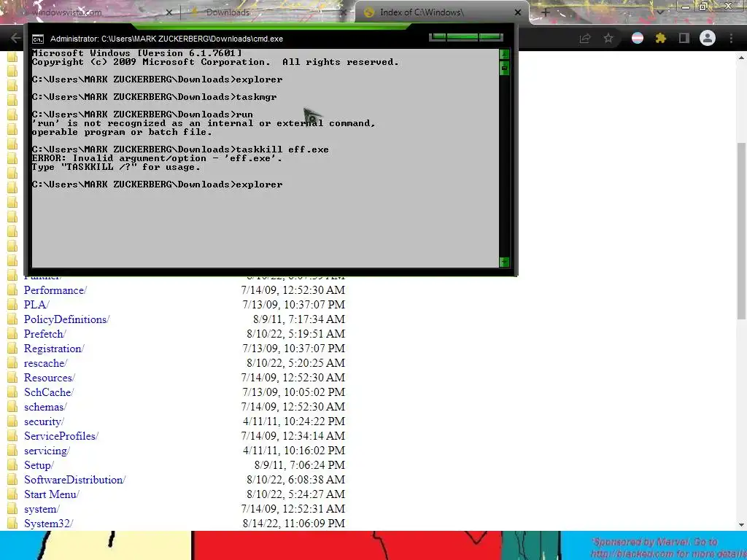Click the browser page vertical scrollbar thumb
This screenshot has height=560, width=747.
pos(741,231)
